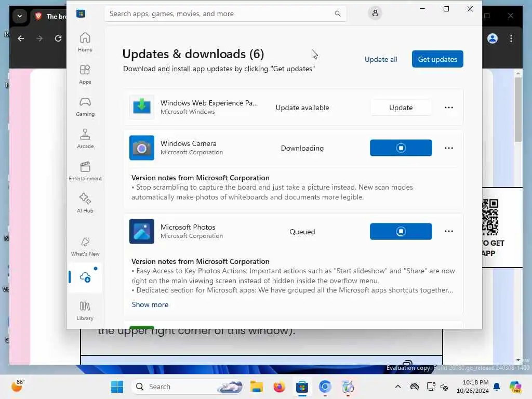Click the Microsoft Store logo icon

click(x=81, y=14)
